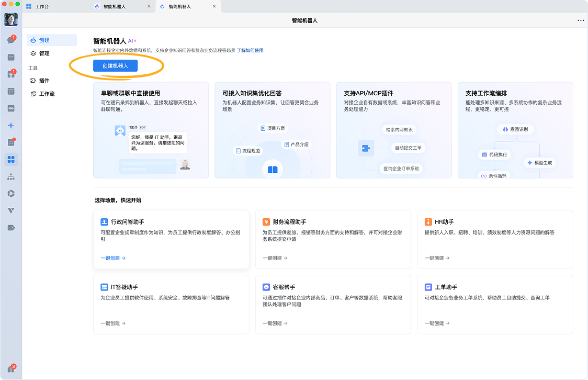
Task: Open the three-dot more options menu
Action: [580, 20]
